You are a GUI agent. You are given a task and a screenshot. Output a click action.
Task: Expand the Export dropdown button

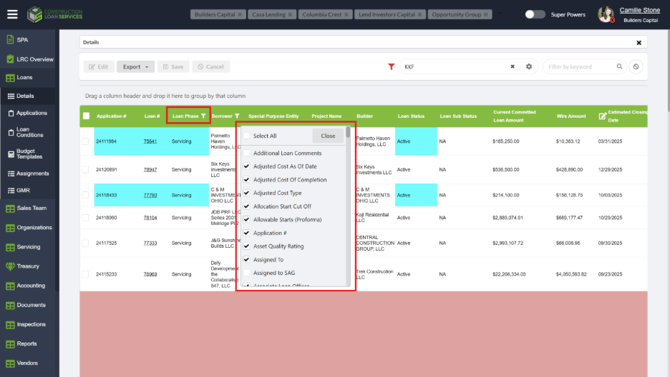(135, 67)
